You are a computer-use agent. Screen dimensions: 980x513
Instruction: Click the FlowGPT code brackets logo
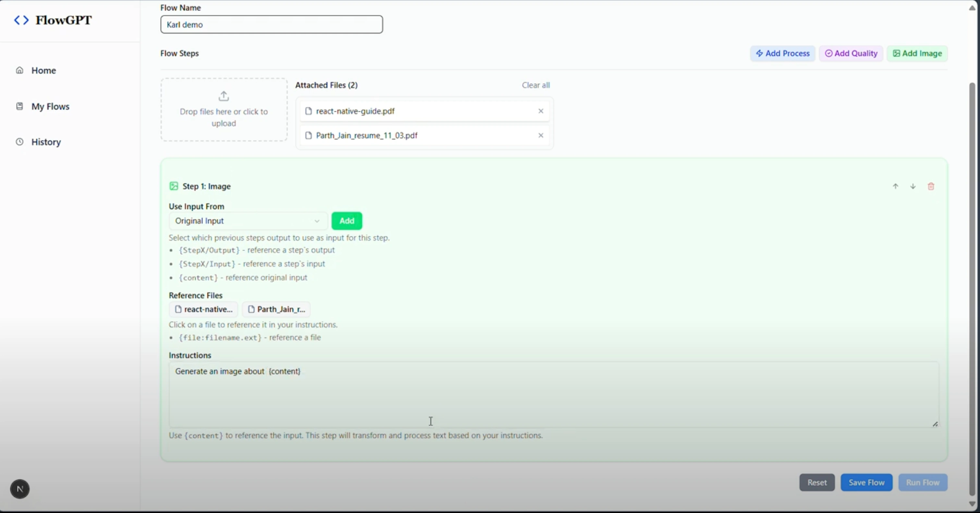pos(21,20)
